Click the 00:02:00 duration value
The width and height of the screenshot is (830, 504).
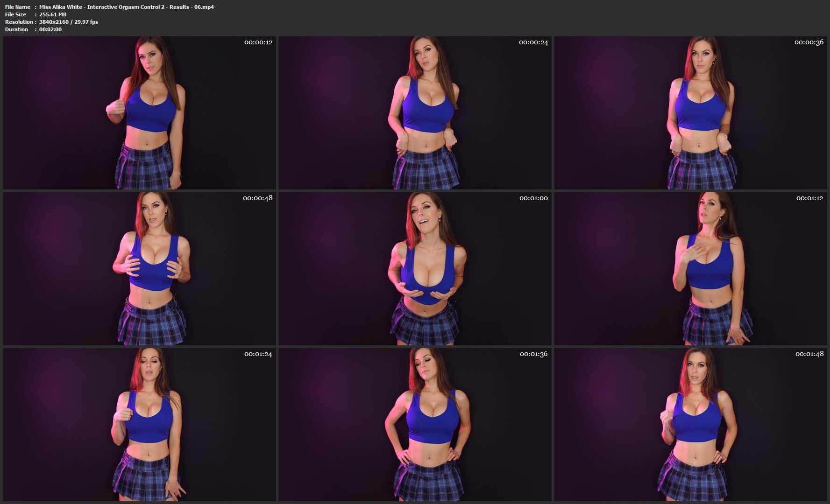(x=50, y=29)
